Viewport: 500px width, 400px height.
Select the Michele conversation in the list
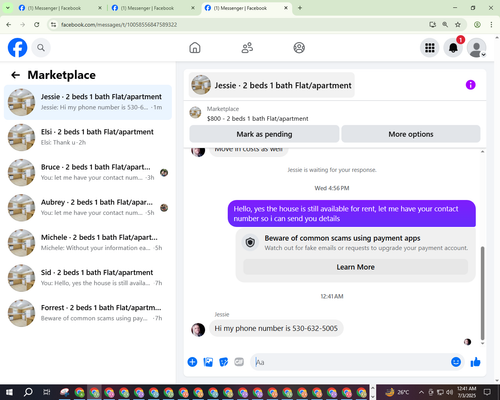(88, 243)
